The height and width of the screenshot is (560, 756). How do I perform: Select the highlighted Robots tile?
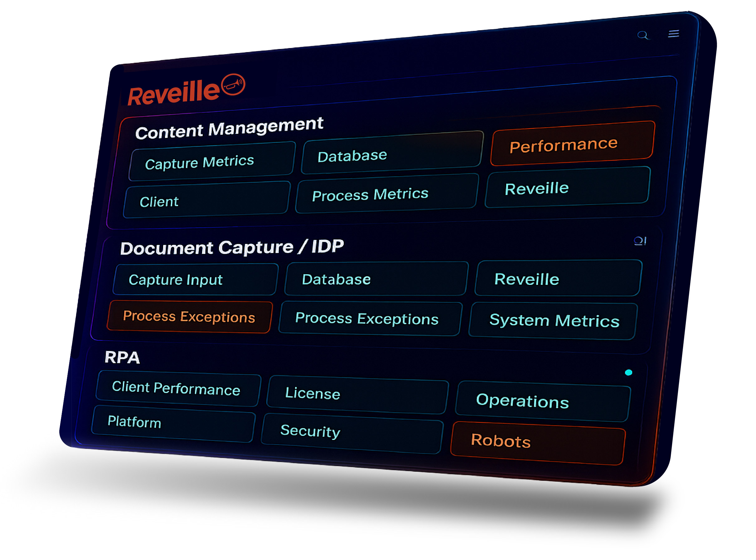point(538,442)
